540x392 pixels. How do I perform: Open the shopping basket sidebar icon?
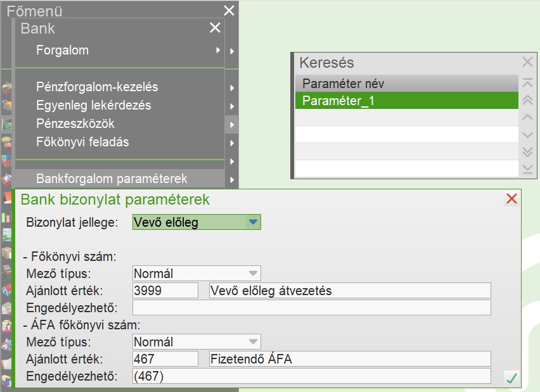6,87
